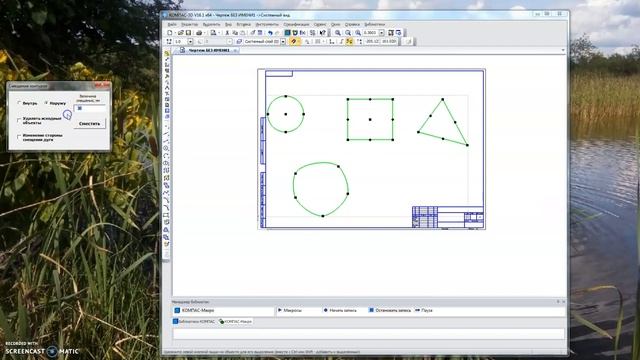This screenshot has height=360, width=640.
Task: Click the Zoom out magnifier icon
Action: tap(348, 33)
